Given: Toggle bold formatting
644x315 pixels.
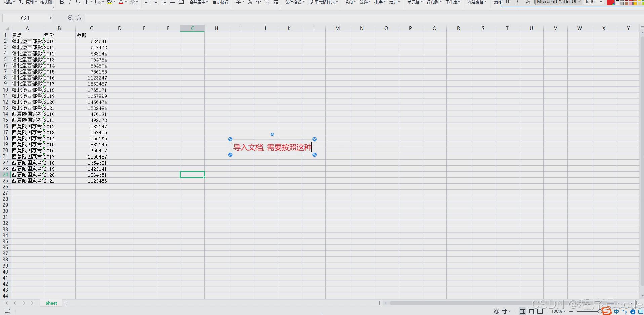Looking at the screenshot, I should (x=61, y=2).
